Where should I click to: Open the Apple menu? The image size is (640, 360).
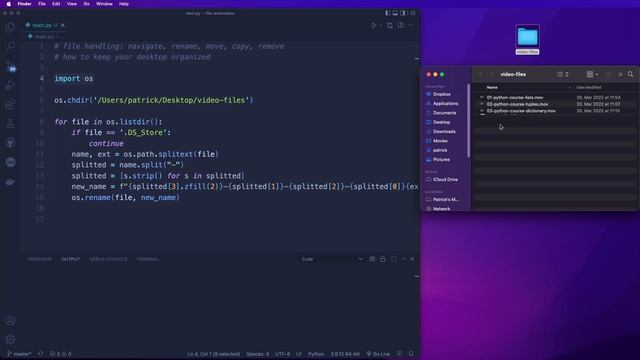(9, 4)
